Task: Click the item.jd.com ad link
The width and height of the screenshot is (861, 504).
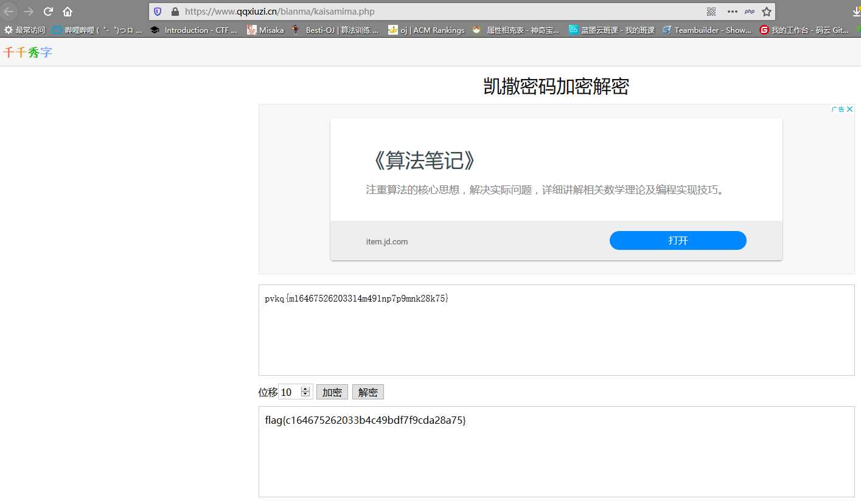Action: pos(387,241)
